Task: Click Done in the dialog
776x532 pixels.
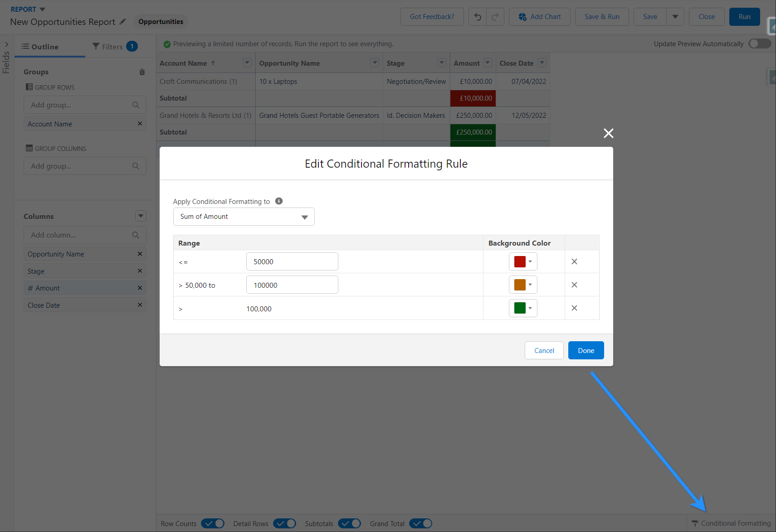Action: coord(586,350)
